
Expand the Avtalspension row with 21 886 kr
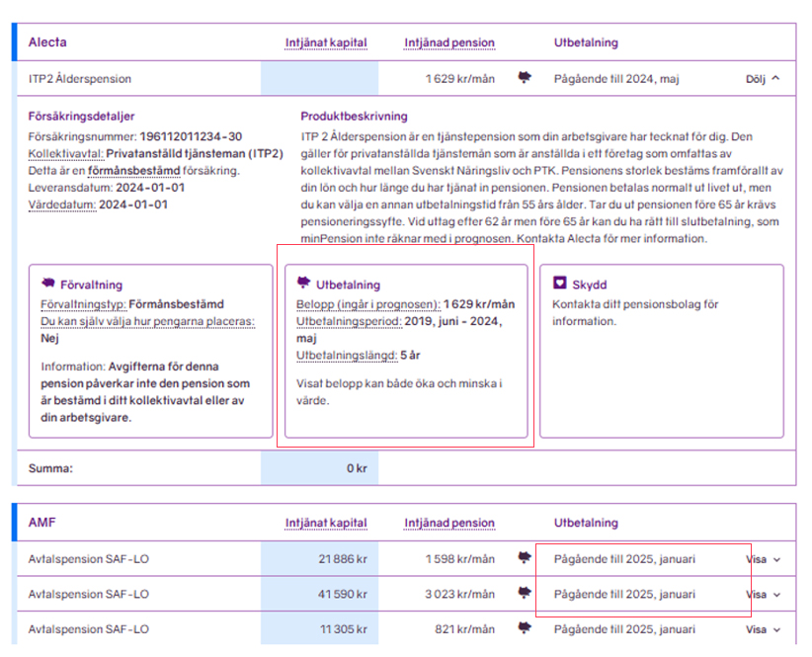(763, 559)
